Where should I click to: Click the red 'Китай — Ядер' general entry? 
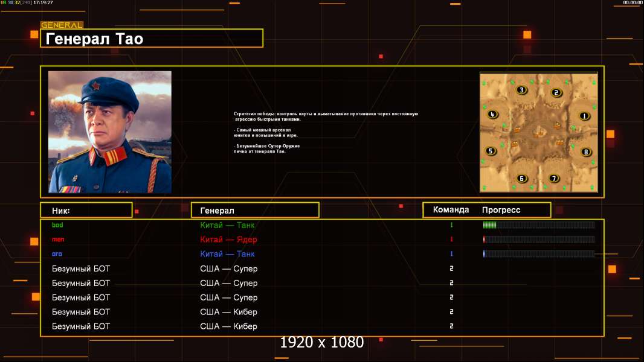coord(228,240)
